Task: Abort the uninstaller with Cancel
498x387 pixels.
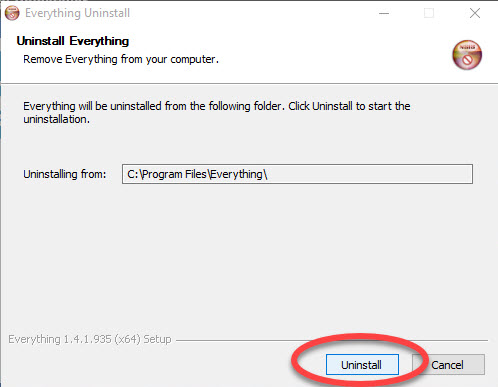Action: click(x=448, y=365)
